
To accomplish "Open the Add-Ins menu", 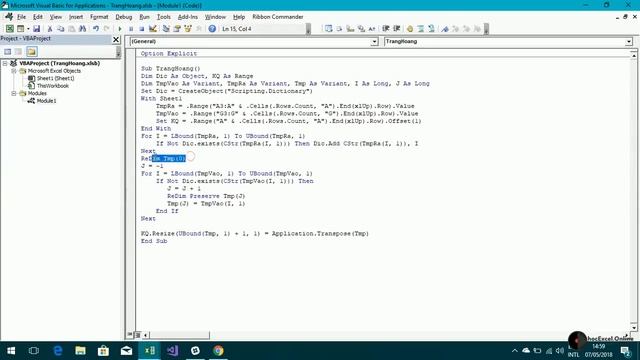I will tap(188, 17).
